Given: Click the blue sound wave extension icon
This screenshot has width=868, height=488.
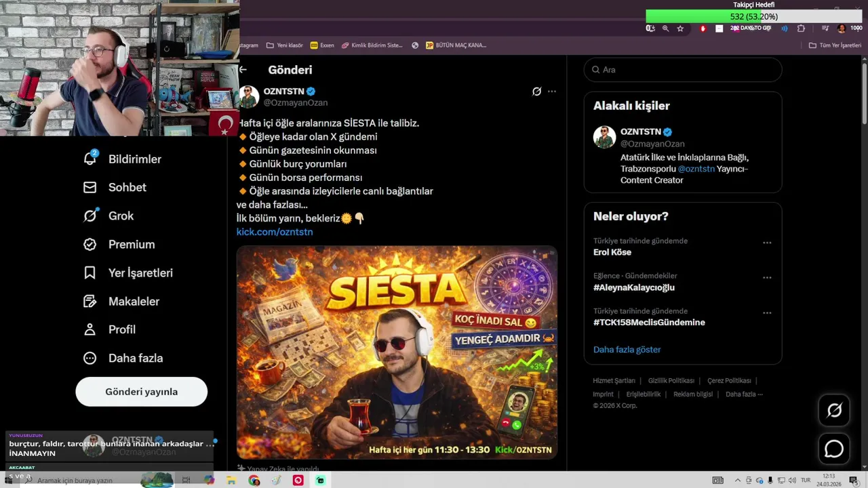Looking at the screenshot, I should [x=785, y=28].
